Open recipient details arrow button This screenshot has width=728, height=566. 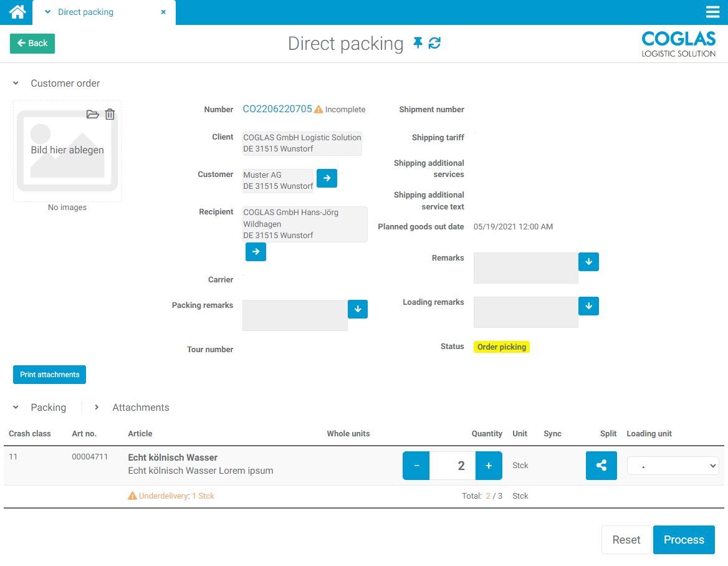256,252
